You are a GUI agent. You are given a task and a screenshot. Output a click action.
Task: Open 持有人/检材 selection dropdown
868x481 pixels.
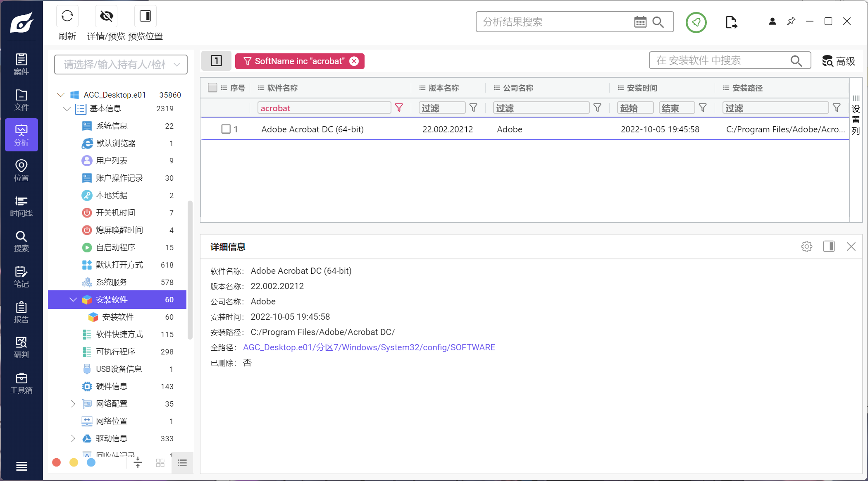point(121,65)
